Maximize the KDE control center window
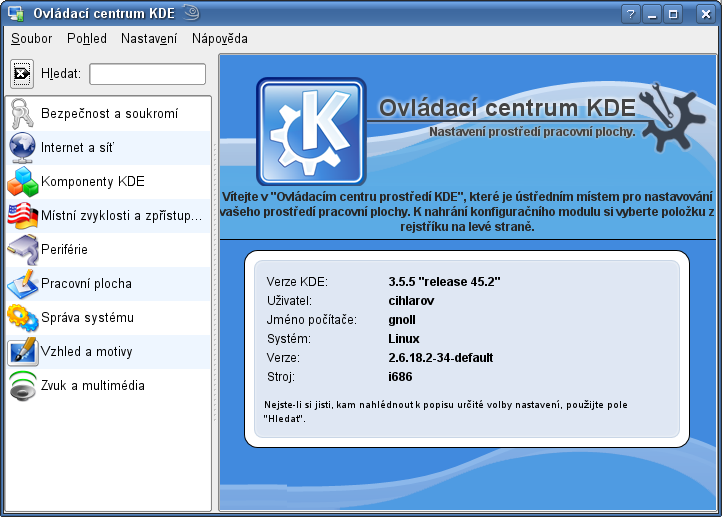The width and height of the screenshot is (722, 517). click(673, 14)
